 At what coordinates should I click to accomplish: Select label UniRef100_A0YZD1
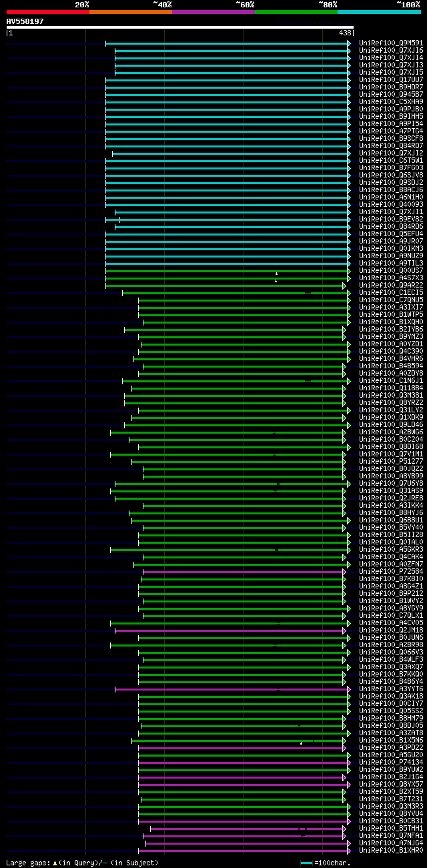[x=391, y=344]
